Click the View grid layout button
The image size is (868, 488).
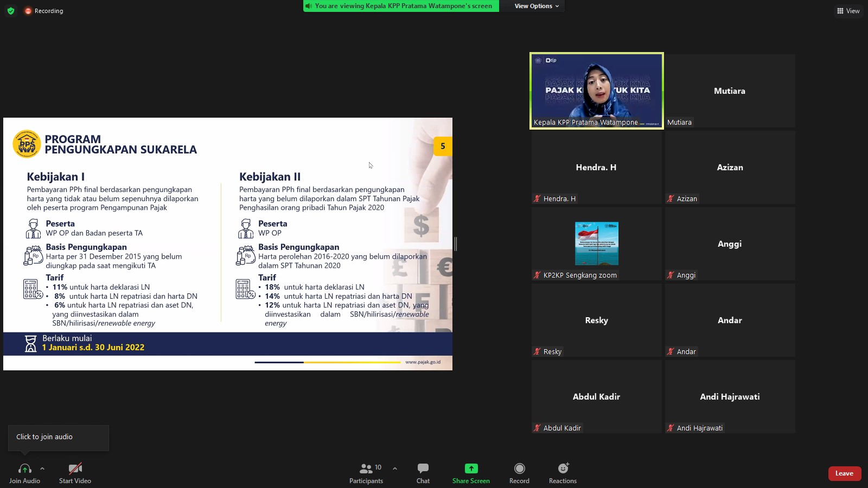tap(848, 11)
